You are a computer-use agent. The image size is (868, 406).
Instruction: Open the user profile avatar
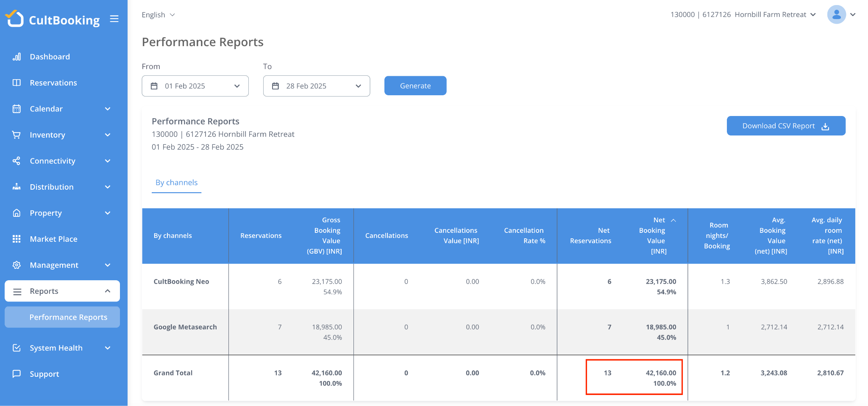coord(836,15)
